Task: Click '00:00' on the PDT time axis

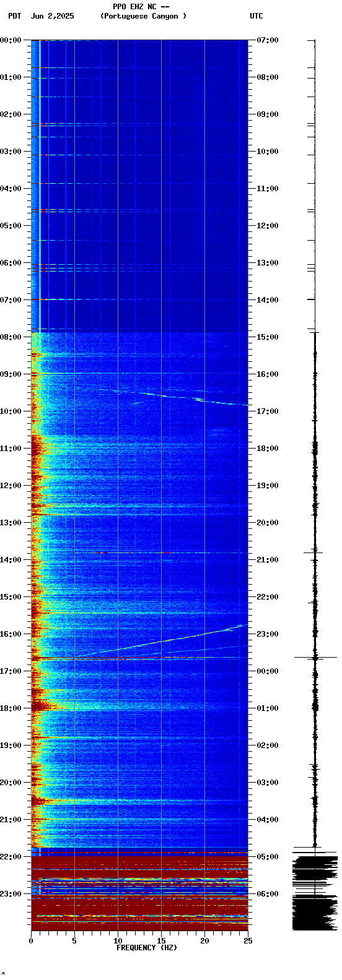Action: click(x=11, y=40)
